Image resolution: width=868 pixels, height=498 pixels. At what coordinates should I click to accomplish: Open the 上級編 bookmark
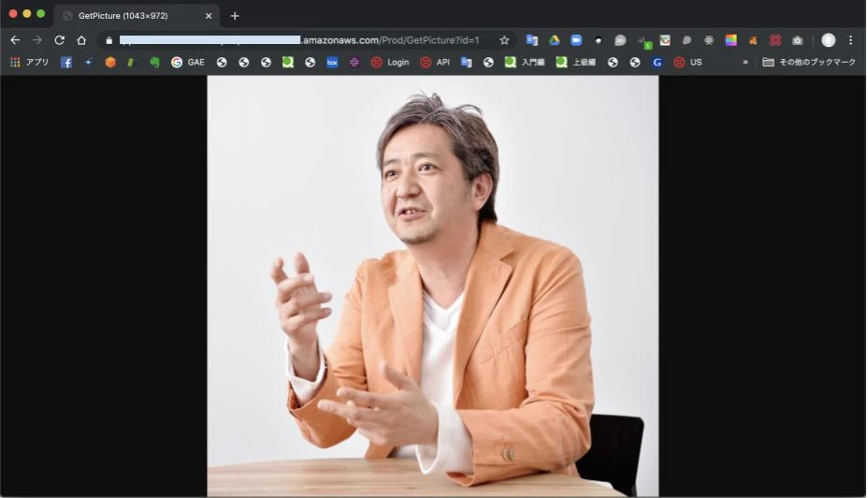tap(576, 62)
